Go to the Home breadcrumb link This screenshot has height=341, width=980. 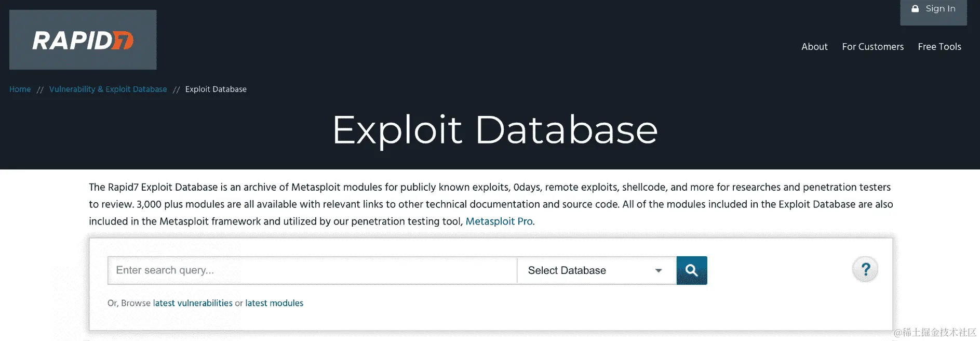pos(20,89)
